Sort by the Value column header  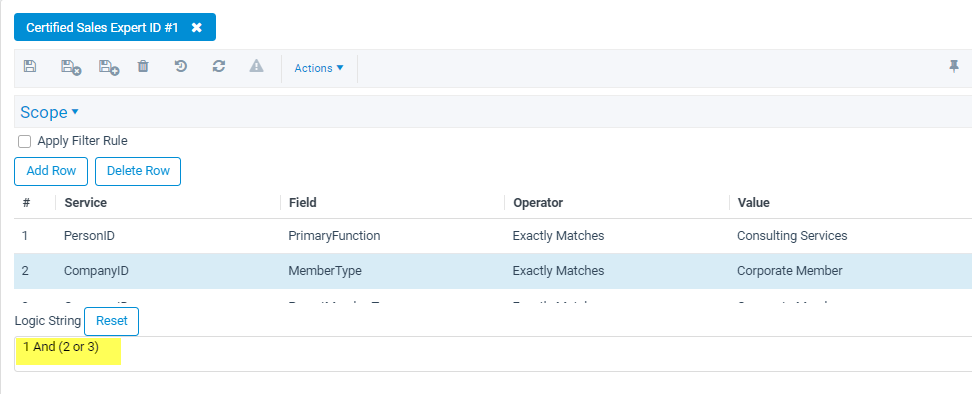click(753, 203)
